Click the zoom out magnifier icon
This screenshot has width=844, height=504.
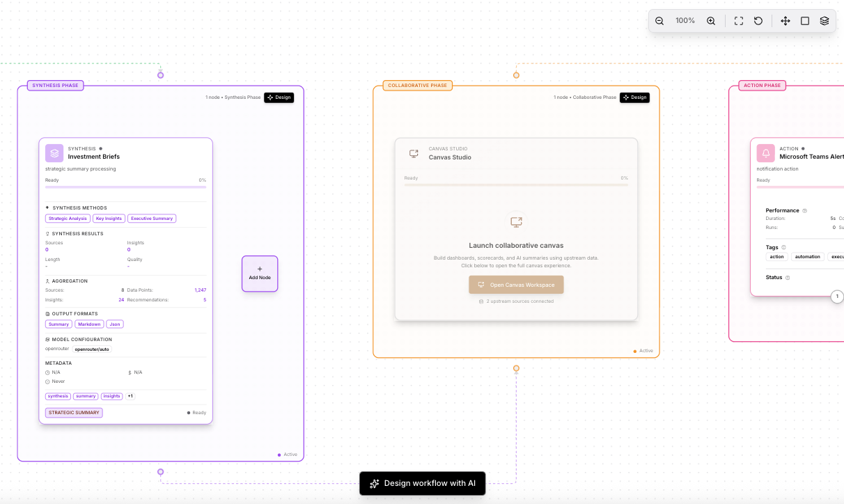tap(659, 21)
